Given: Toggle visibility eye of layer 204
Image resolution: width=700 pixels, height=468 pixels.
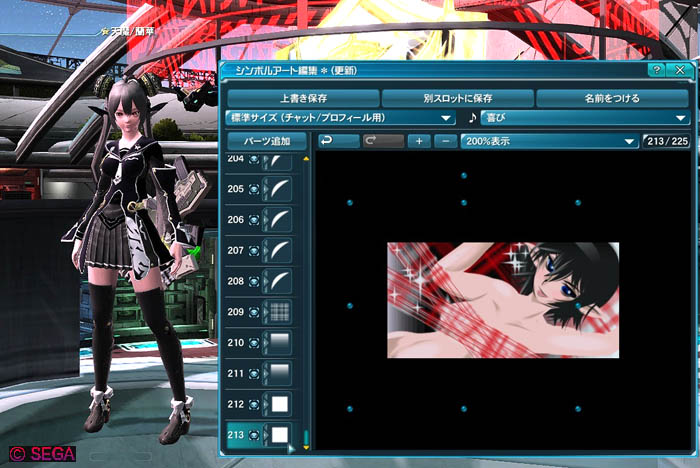Looking at the screenshot, I should point(254,159).
